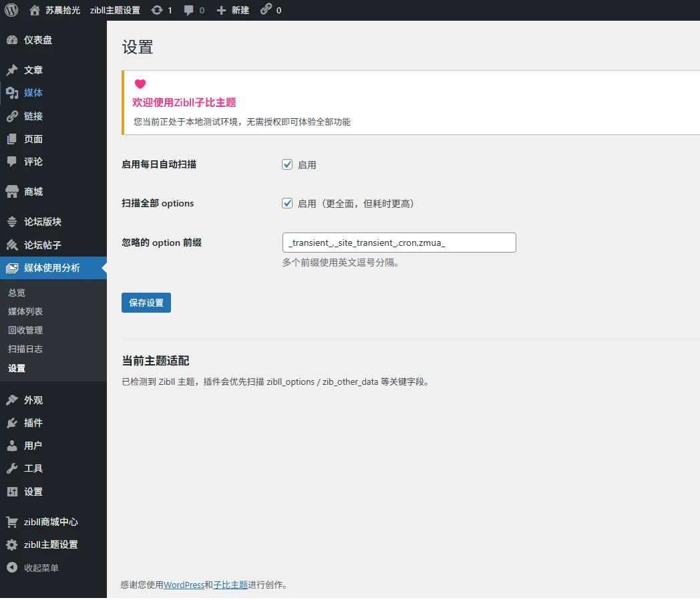Select the 媒体 camera icon
Image resolution: width=700 pixels, height=600 pixels.
pos(13,93)
